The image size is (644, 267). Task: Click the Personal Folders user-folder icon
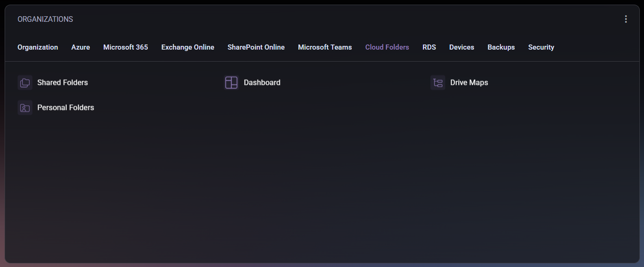pos(25,108)
